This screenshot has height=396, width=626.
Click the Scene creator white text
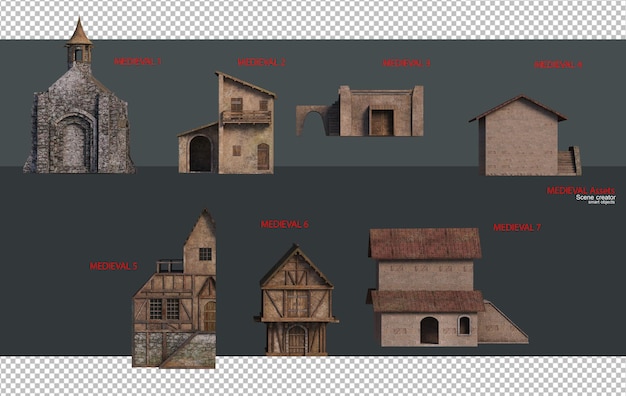596,198
